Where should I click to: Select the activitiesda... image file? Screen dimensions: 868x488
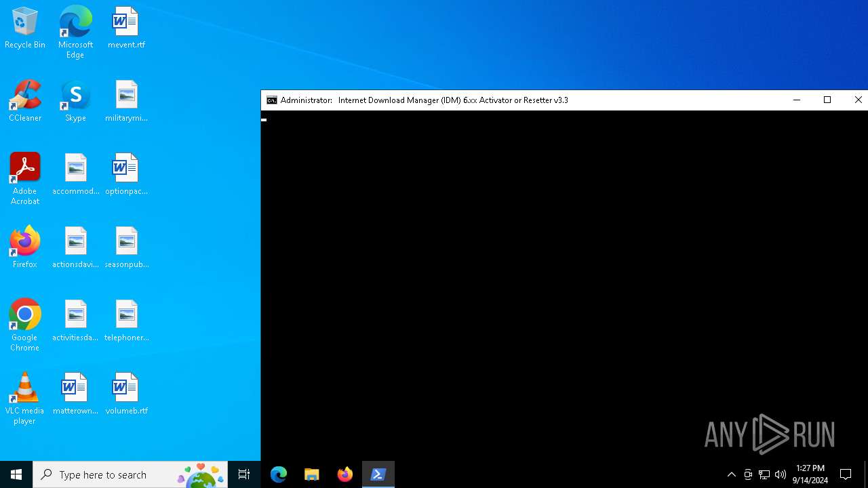point(75,321)
